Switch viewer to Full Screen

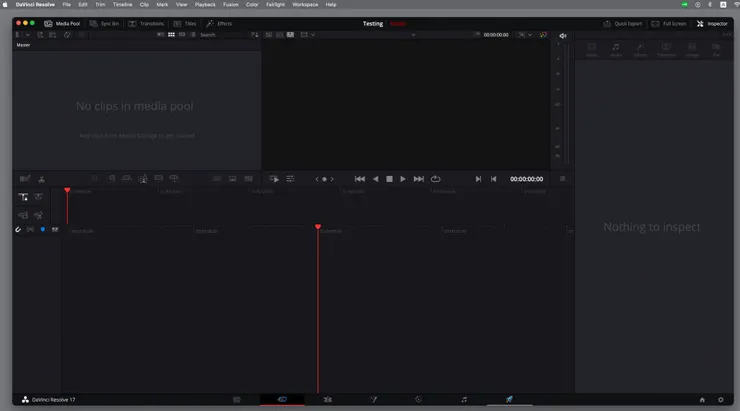(x=669, y=24)
